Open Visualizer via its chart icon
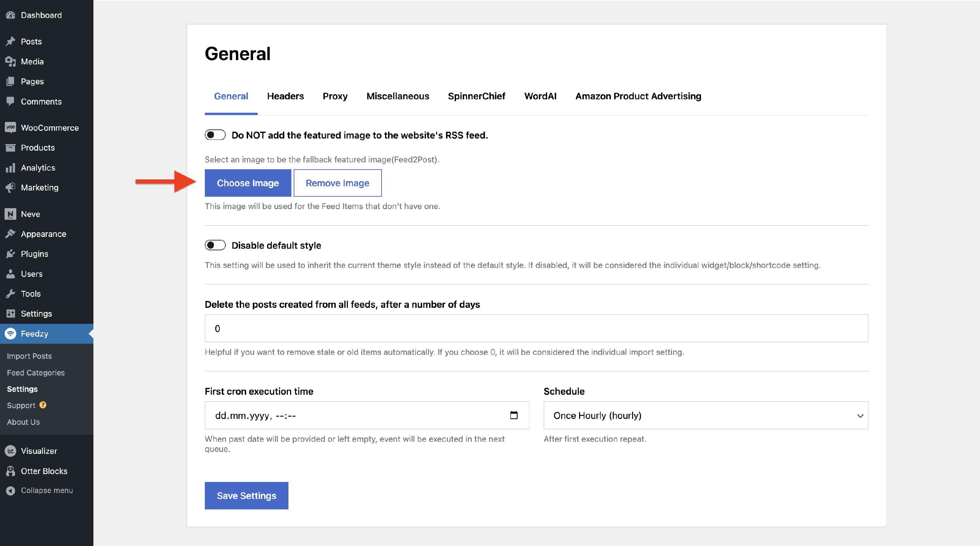 pyautogui.click(x=10, y=451)
